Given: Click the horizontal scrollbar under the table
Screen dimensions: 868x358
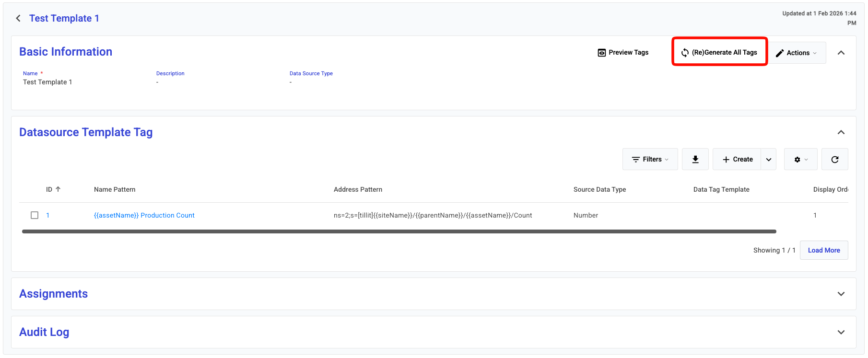Looking at the screenshot, I should coord(399,231).
